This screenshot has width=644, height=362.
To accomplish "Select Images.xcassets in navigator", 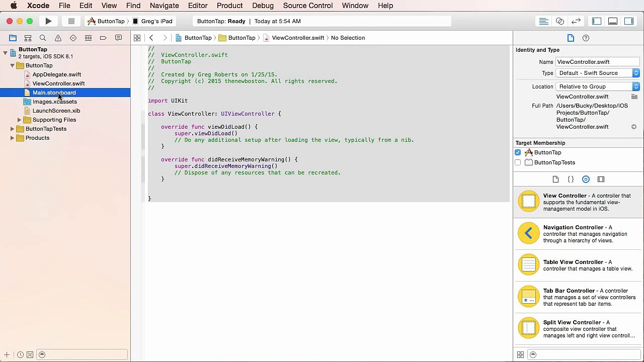I will pyautogui.click(x=54, y=102).
